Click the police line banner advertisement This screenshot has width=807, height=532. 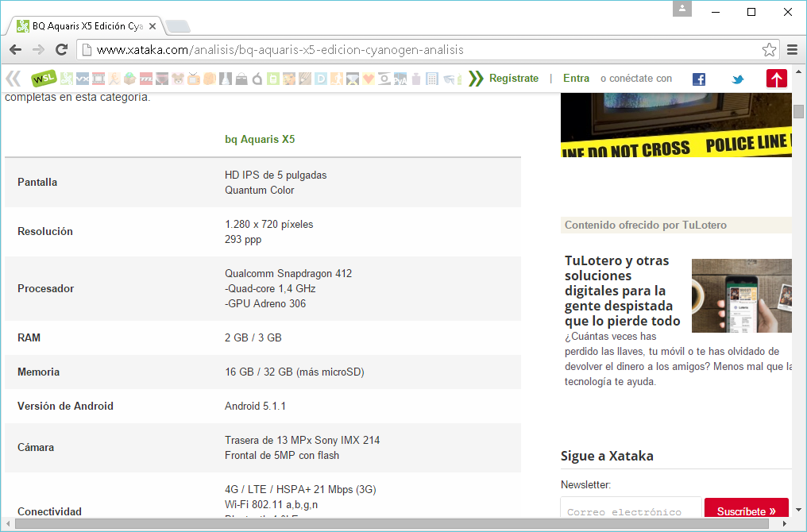pos(676,125)
